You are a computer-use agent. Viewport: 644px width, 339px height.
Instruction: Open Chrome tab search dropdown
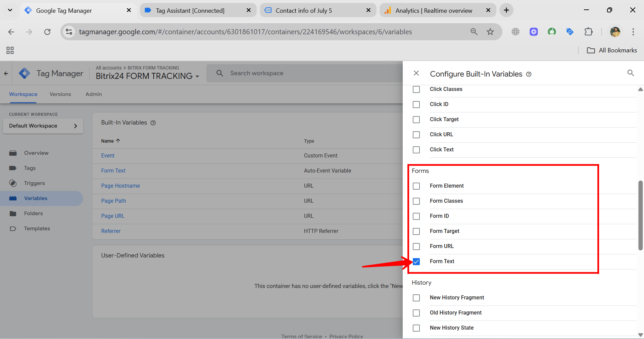[x=10, y=10]
